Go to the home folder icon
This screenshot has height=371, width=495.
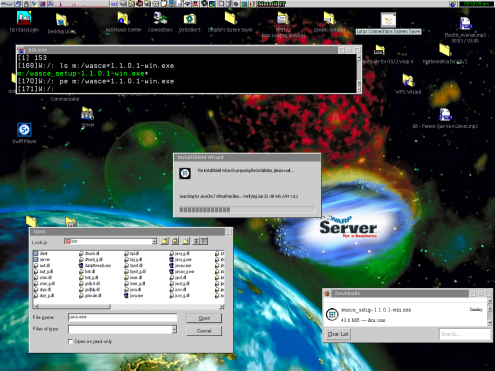(x=175, y=241)
